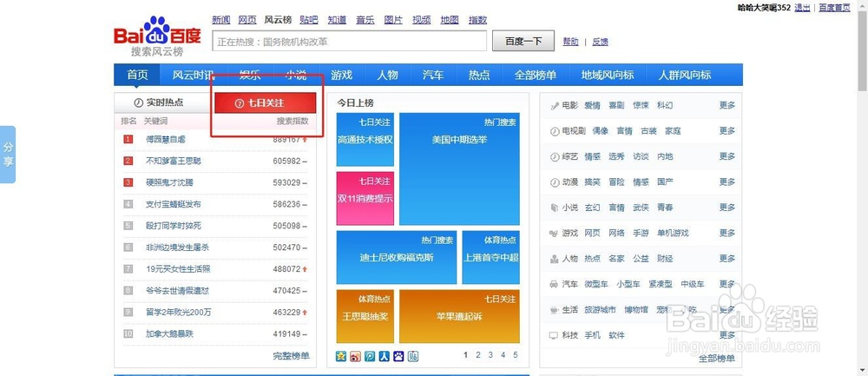Screen dimensions: 868x376
Task: Switch to 七日关注 tab
Action: (266, 102)
